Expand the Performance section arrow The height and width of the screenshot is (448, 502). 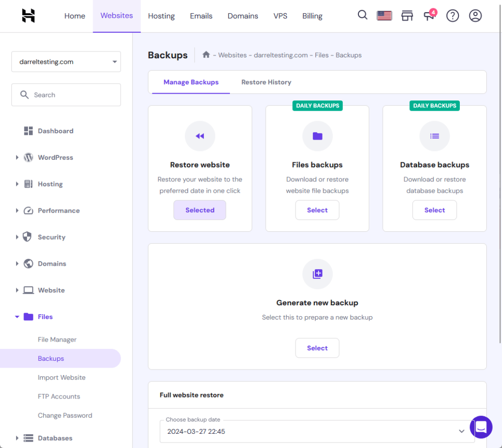[17, 211]
